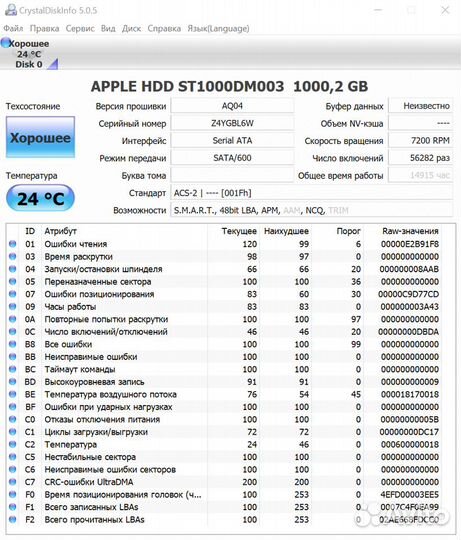Screen dimensions: 461x540
Task: Click status icon for F0 Время позиционирования головок
Action: 13,495
